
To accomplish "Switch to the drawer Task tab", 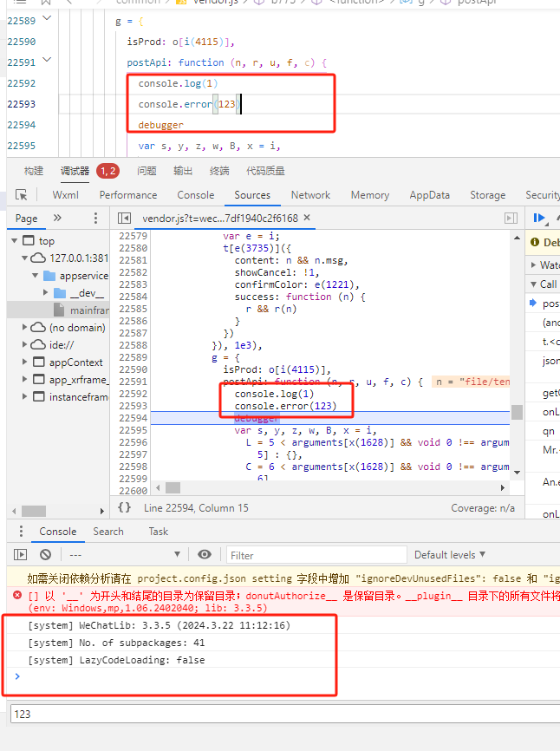I will 158,531.
